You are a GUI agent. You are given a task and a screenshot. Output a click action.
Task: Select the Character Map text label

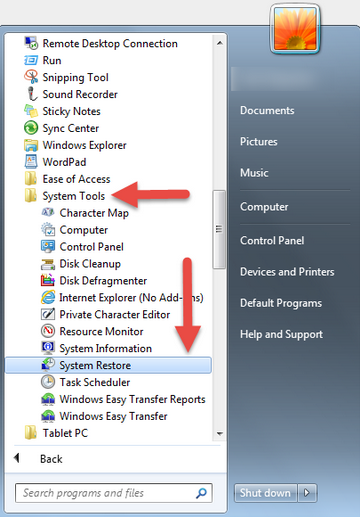(94, 213)
